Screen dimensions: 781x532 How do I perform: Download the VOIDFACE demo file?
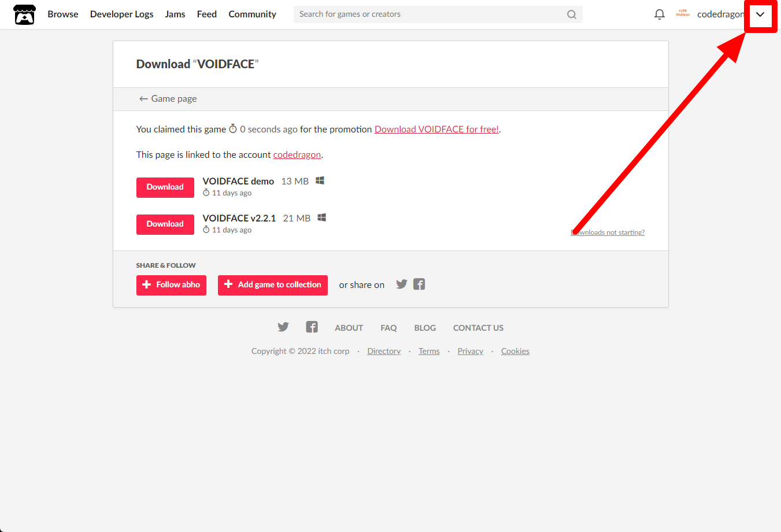[x=165, y=187]
